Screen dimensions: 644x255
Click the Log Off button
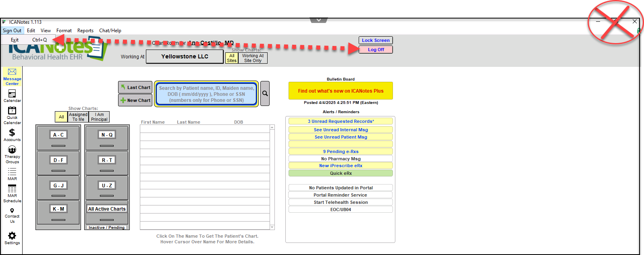pyautogui.click(x=376, y=50)
